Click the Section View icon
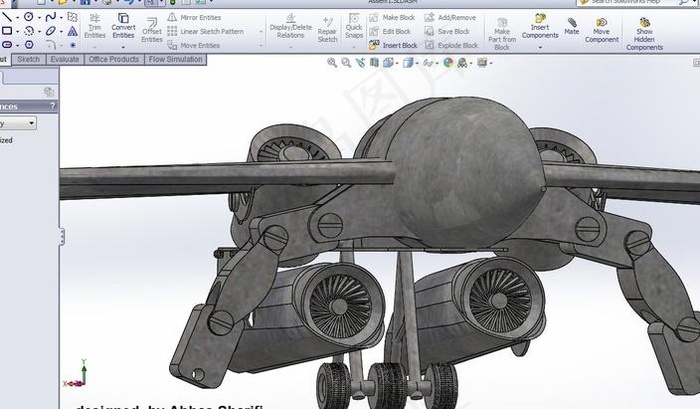700x409 pixels. pos(374,63)
